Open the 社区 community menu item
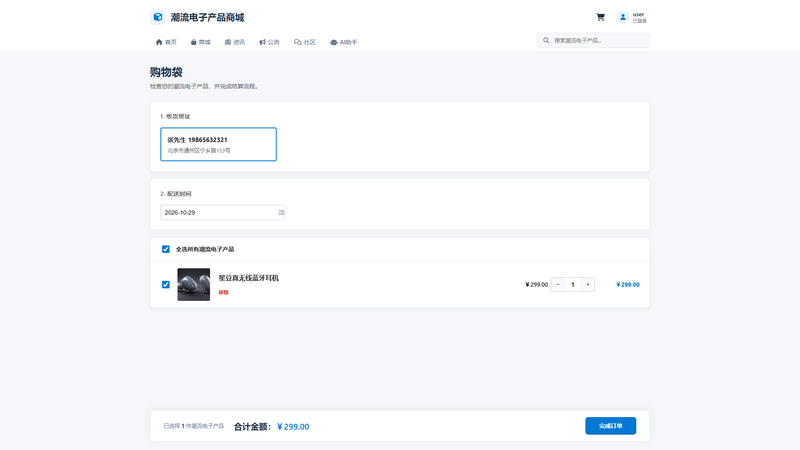Image resolution: width=800 pixels, height=450 pixels. click(x=305, y=42)
